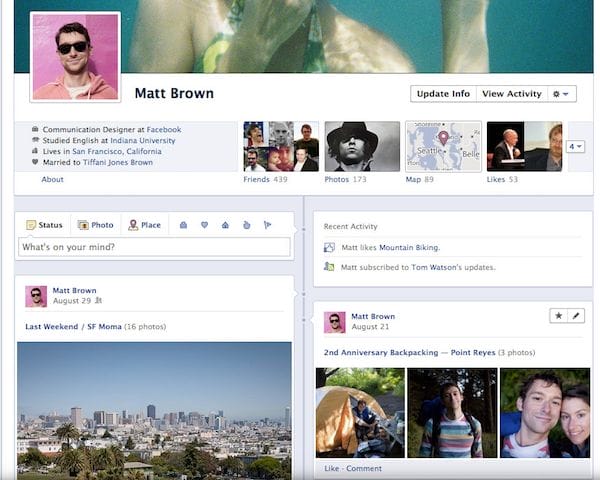Viewport: 600px width, 480px height.
Task: Open the Indiana University link
Action: (x=143, y=140)
